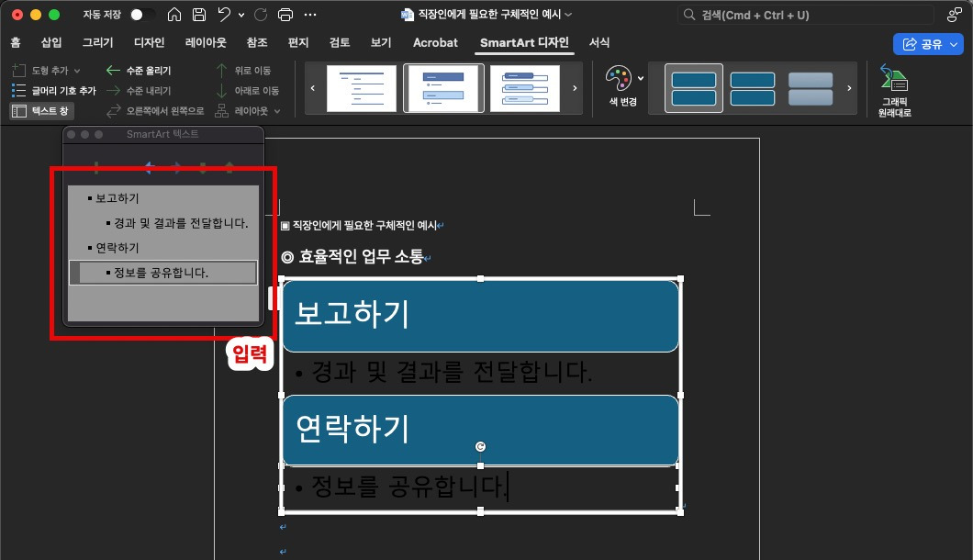Open the 보기 ribbon tab
The height and width of the screenshot is (560, 973).
click(x=381, y=42)
